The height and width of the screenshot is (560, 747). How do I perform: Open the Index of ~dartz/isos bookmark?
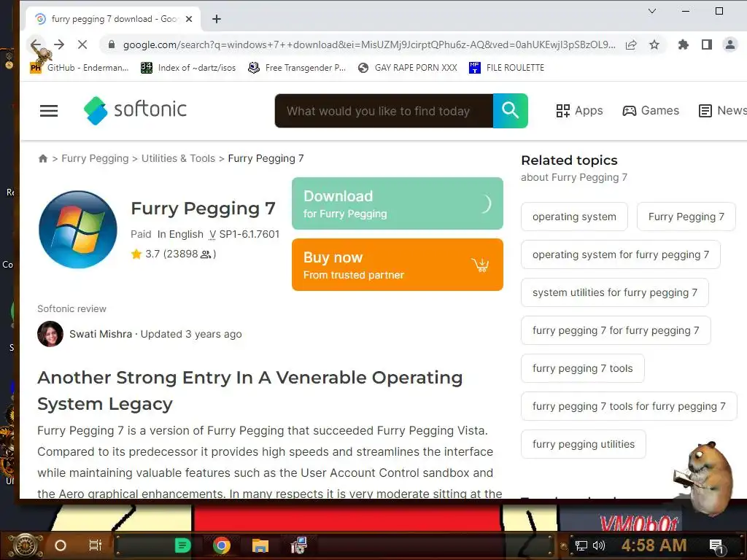pos(188,68)
